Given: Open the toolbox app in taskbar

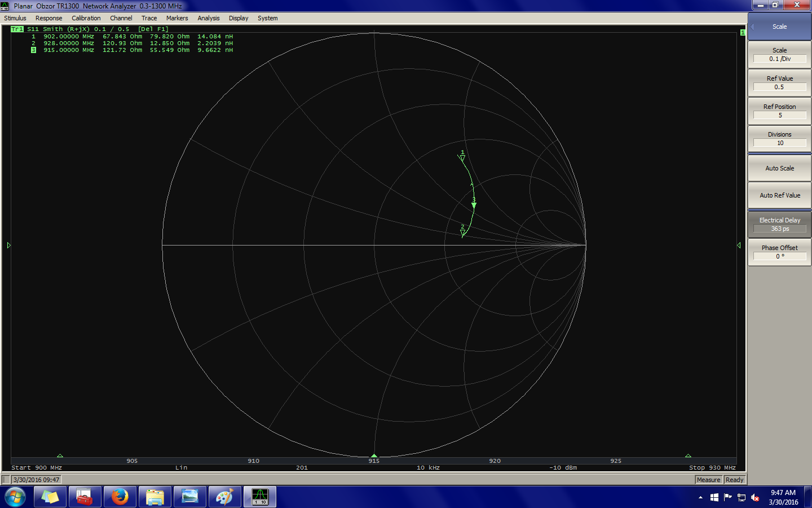Looking at the screenshot, I should pos(85,497).
